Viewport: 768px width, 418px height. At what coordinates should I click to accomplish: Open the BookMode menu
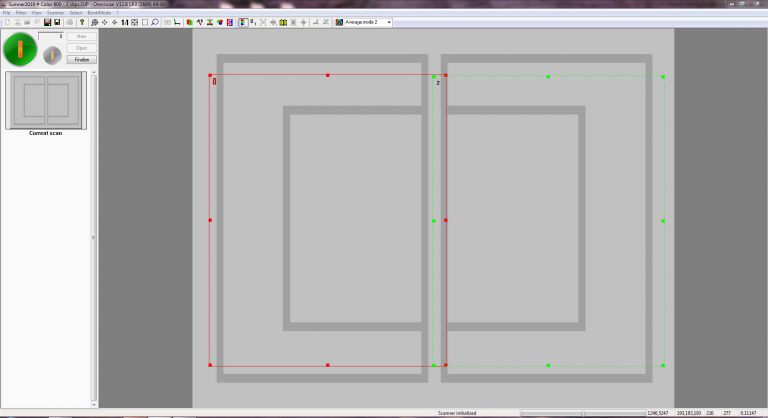pyautogui.click(x=99, y=12)
